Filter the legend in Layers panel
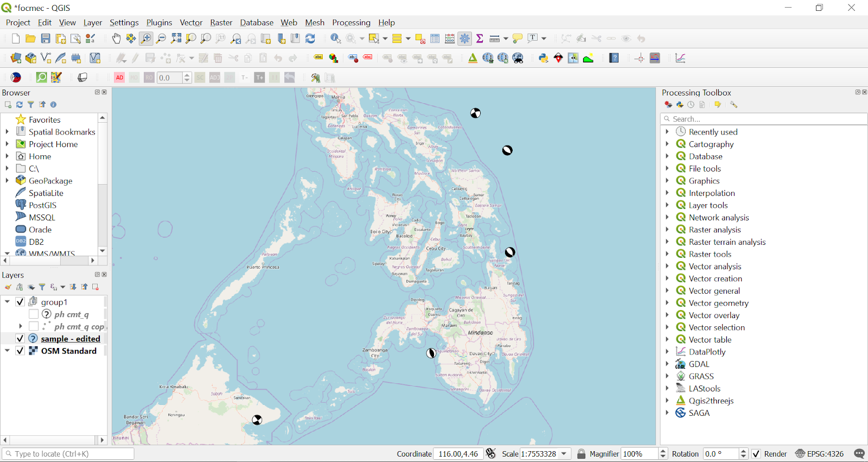This screenshot has width=868, height=462. 42,287
